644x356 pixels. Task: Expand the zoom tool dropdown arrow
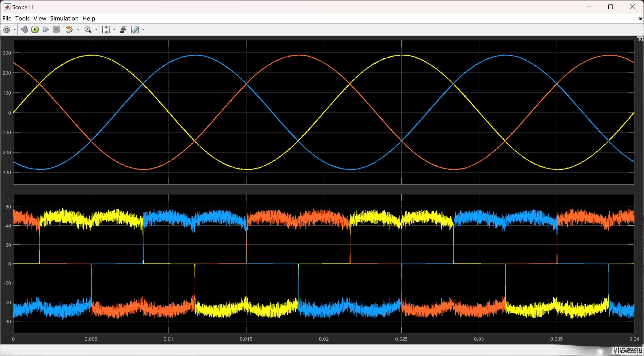click(x=96, y=29)
